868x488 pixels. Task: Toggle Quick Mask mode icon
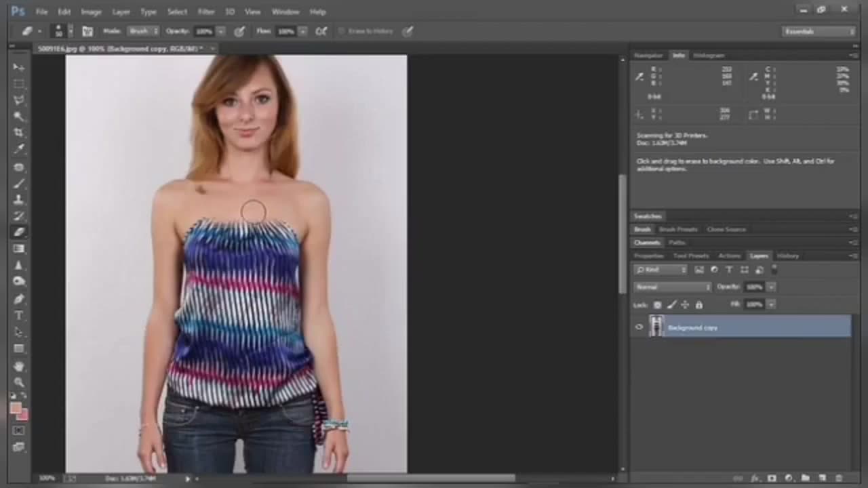pyautogui.click(x=19, y=430)
